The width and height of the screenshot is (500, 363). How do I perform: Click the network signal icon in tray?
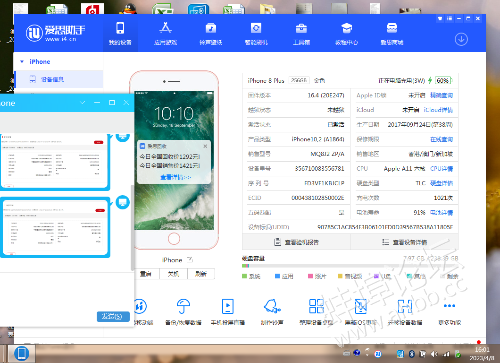pos(446,354)
